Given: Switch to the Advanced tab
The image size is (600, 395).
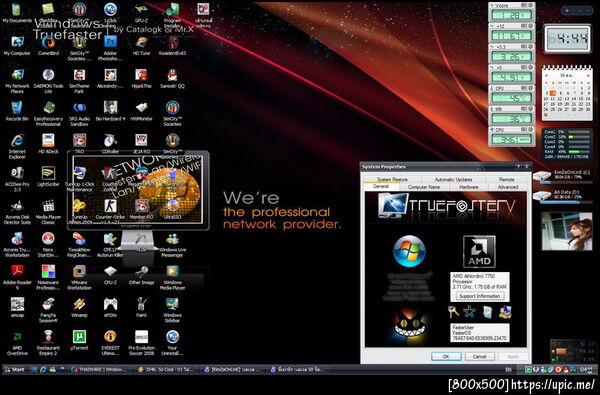Looking at the screenshot, I should click(x=508, y=187).
